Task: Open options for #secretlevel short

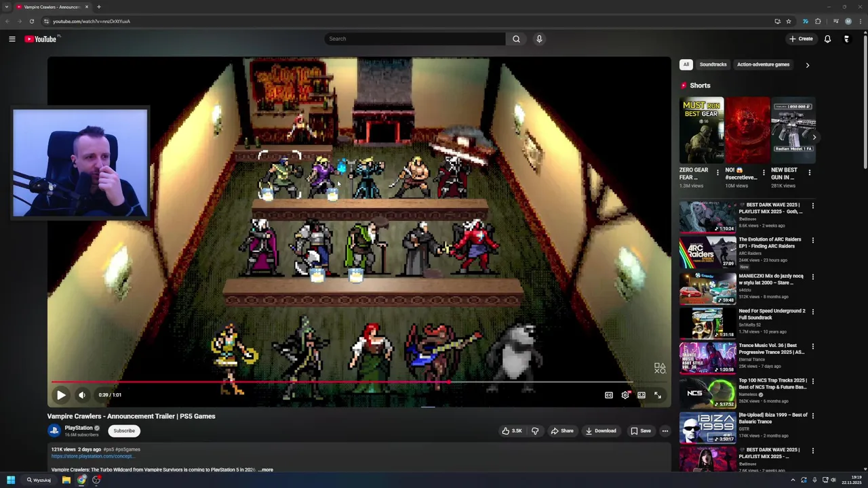Action: click(x=764, y=173)
